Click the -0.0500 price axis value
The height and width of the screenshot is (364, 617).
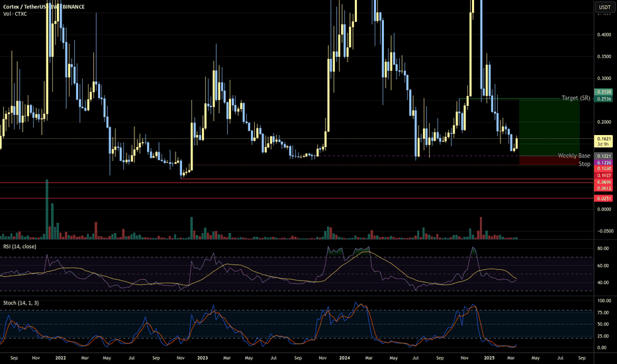(605, 231)
